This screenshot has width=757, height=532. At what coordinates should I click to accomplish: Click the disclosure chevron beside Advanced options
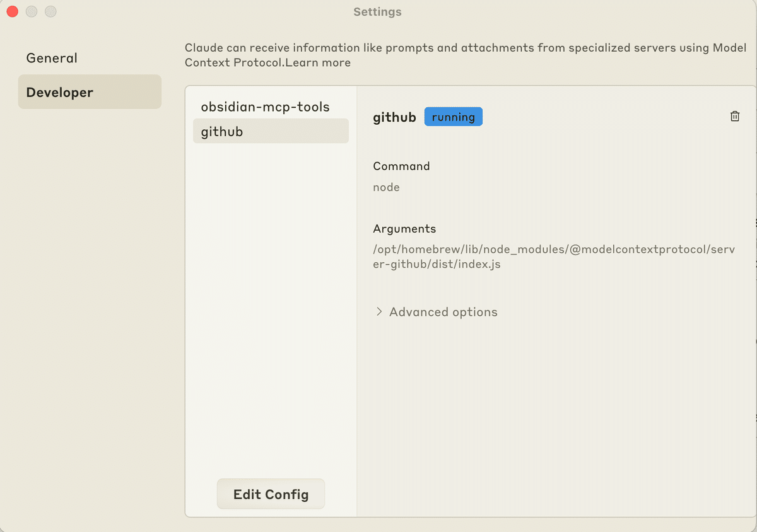click(x=379, y=311)
